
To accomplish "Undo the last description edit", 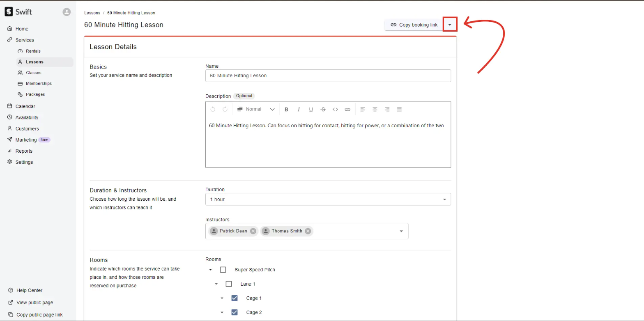I will (x=213, y=109).
